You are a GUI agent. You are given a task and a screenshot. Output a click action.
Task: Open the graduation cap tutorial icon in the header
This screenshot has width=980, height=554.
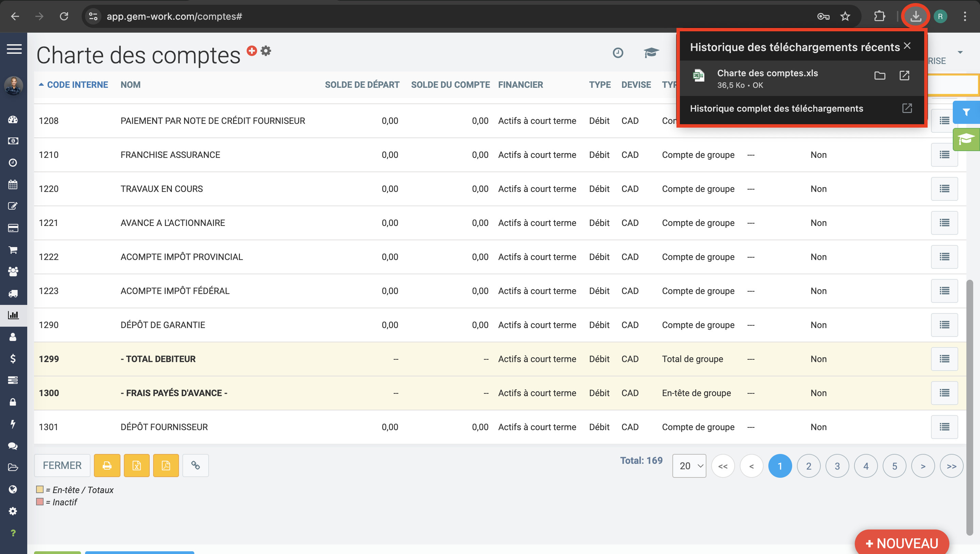click(x=651, y=52)
